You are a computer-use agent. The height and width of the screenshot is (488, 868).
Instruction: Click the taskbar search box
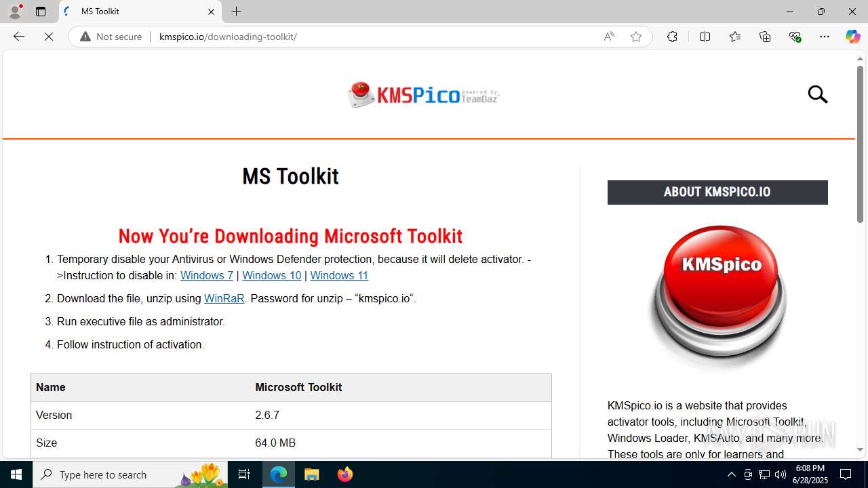click(x=130, y=474)
